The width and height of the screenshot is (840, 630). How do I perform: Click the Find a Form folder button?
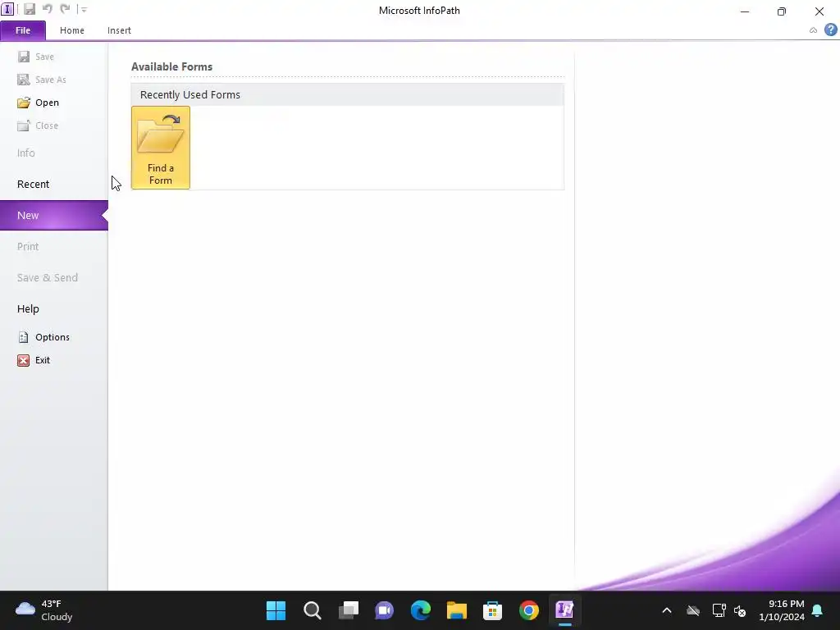coord(161,148)
